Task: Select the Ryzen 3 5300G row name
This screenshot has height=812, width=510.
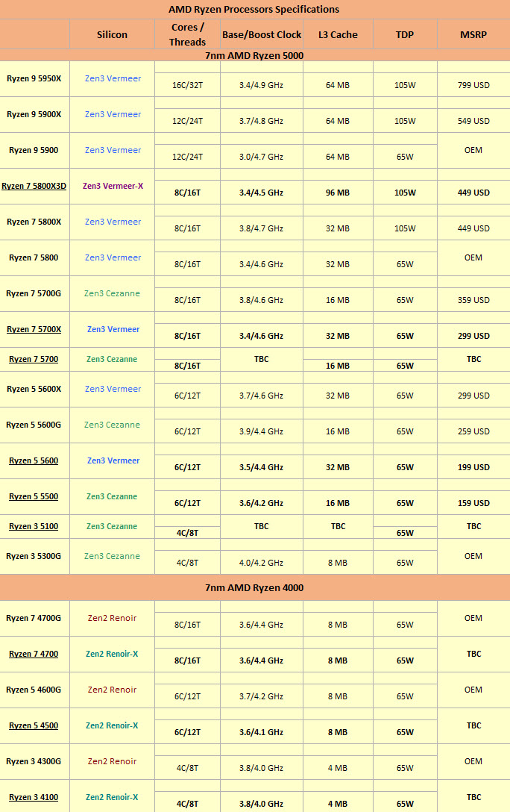Action: (34, 556)
